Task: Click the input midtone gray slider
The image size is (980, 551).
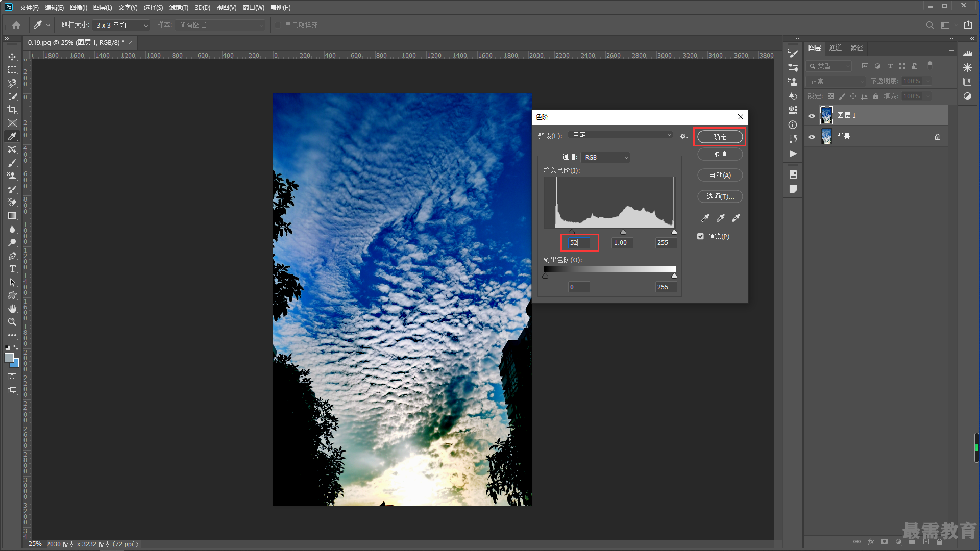Action: tap(623, 232)
